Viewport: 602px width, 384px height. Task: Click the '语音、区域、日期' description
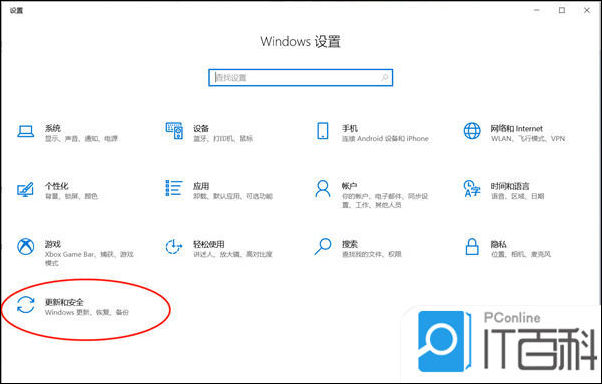(518, 196)
